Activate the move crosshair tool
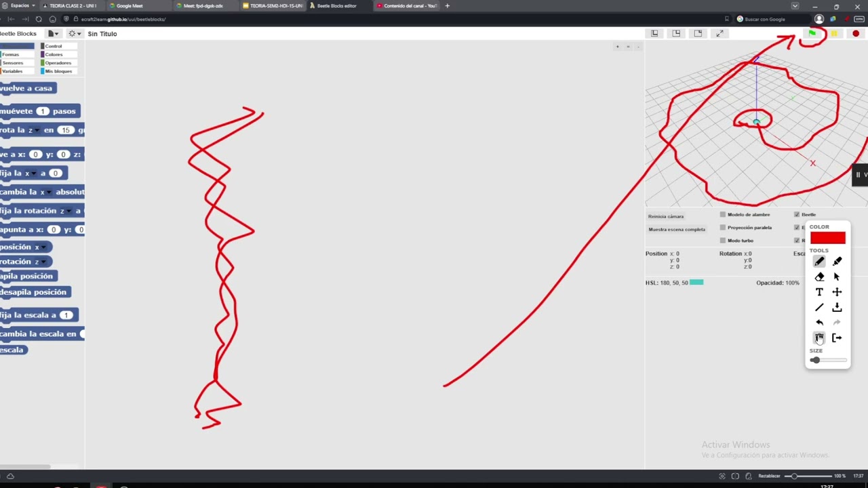The height and width of the screenshot is (488, 868). point(837,292)
